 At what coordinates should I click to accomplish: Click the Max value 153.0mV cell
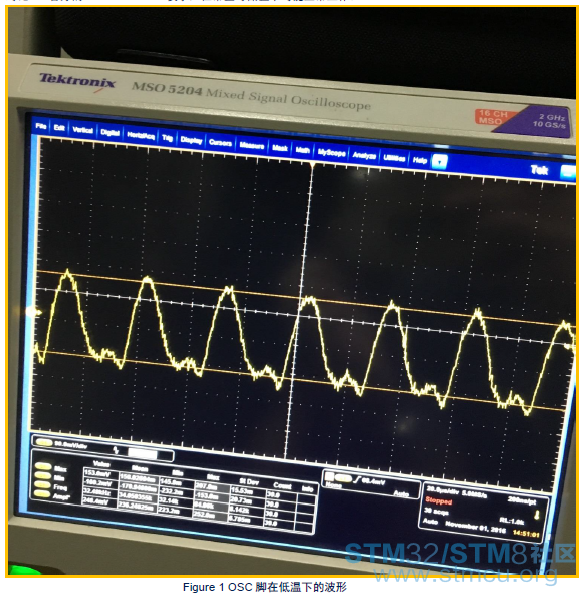pos(101,473)
